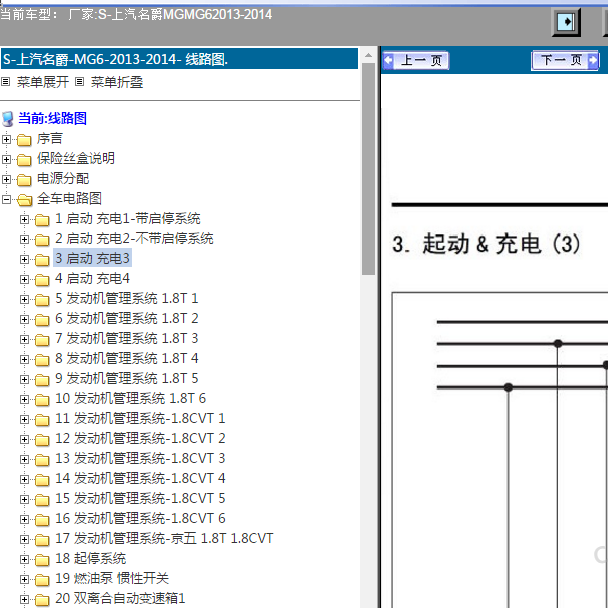Screen dimensions: 608x608
Task: Expand 16 发动机管理系统-1.8CVT 6 node
Action: 24,520
